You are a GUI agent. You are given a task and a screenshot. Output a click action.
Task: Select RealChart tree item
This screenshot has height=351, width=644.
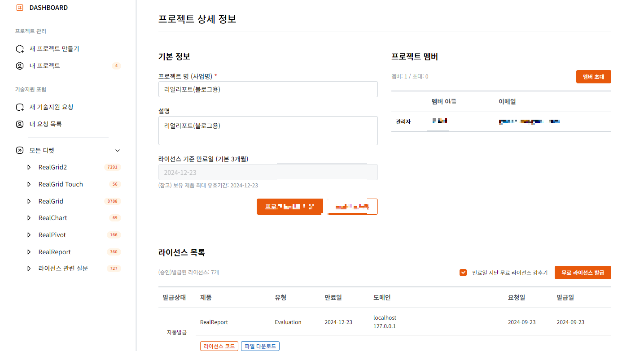click(x=53, y=218)
